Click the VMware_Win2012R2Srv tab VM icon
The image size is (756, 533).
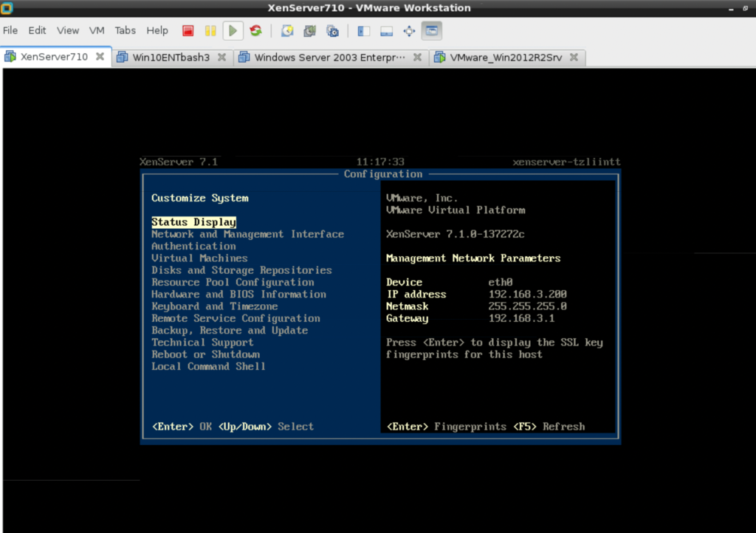pos(440,58)
